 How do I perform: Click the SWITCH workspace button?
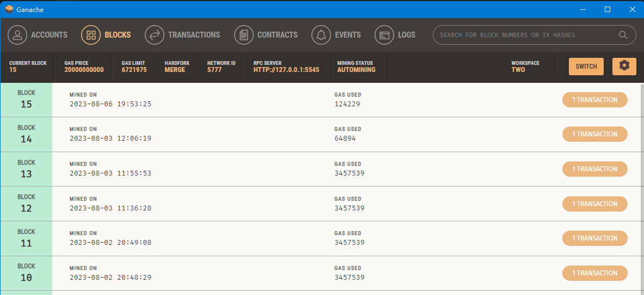tap(586, 66)
